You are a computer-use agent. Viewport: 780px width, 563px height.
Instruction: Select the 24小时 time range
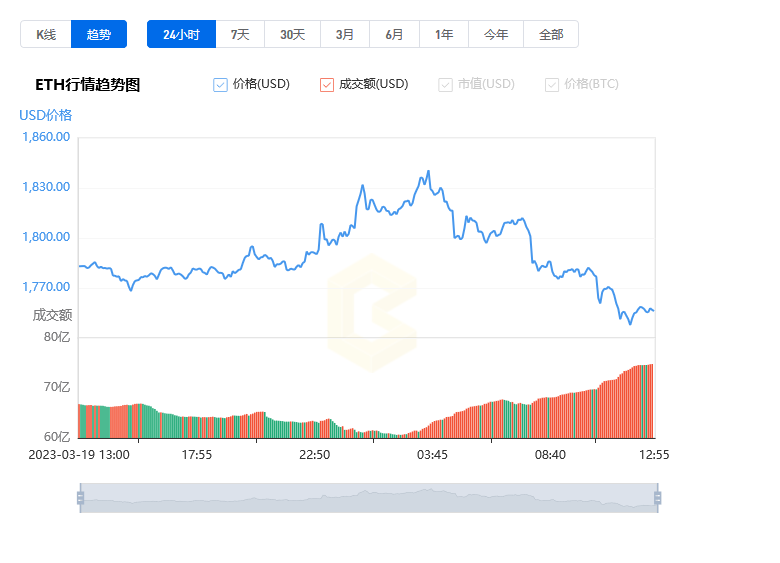181,34
